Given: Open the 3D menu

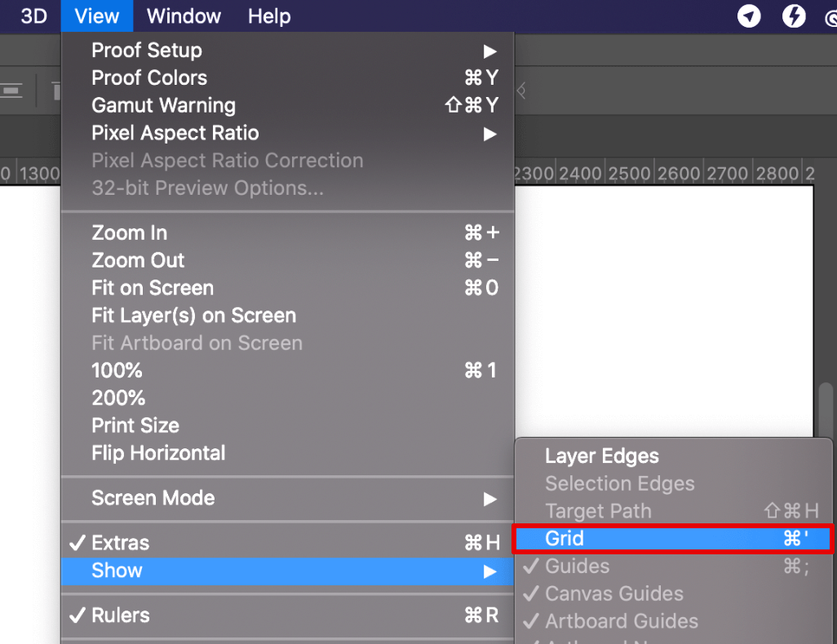Looking at the screenshot, I should point(33,16).
